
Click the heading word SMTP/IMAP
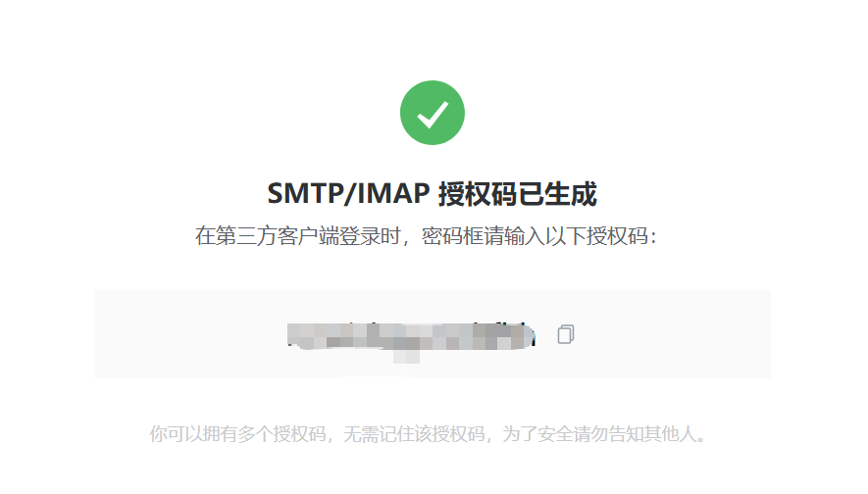[348, 194]
